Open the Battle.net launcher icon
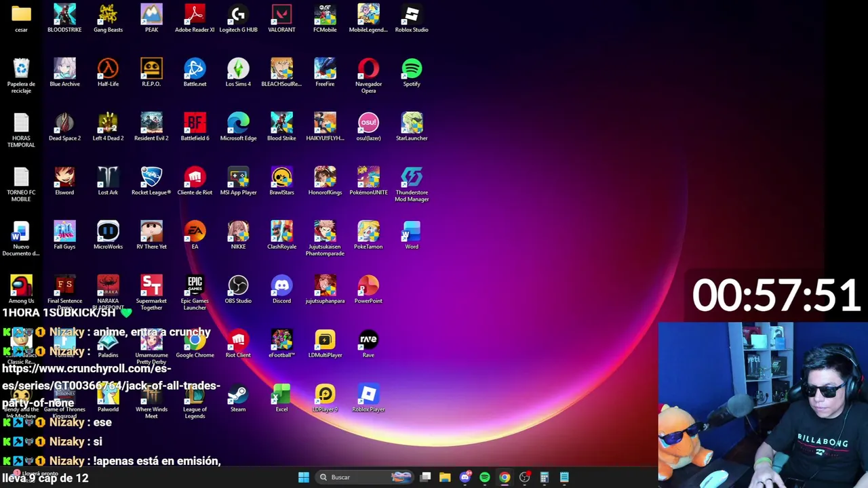The image size is (868, 488). 195,73
